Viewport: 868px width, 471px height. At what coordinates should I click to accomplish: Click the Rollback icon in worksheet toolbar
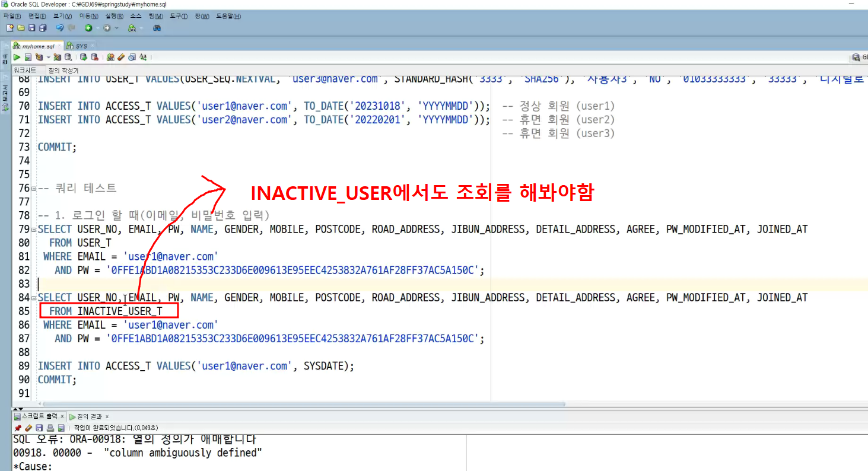coord(94,57)
